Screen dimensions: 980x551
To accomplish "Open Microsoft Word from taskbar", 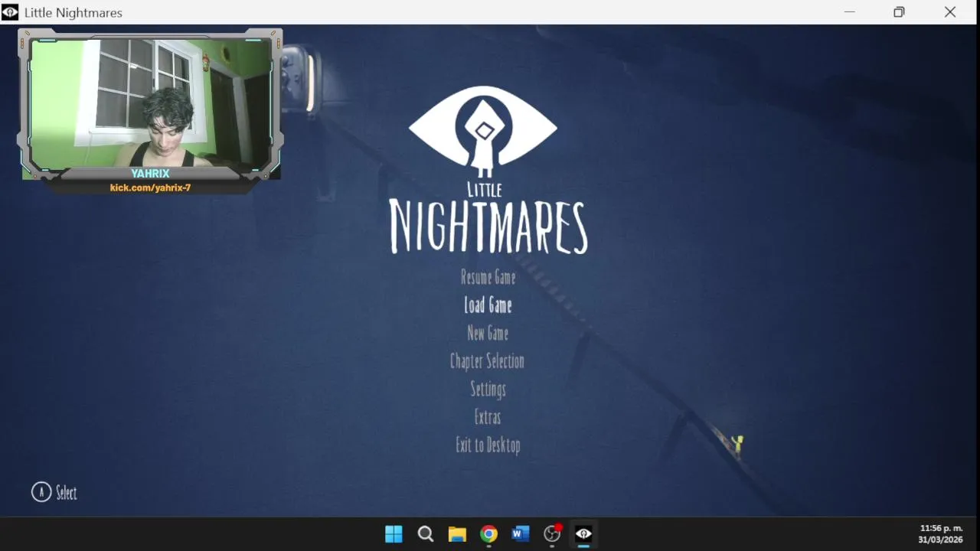I will coord(521,534).
